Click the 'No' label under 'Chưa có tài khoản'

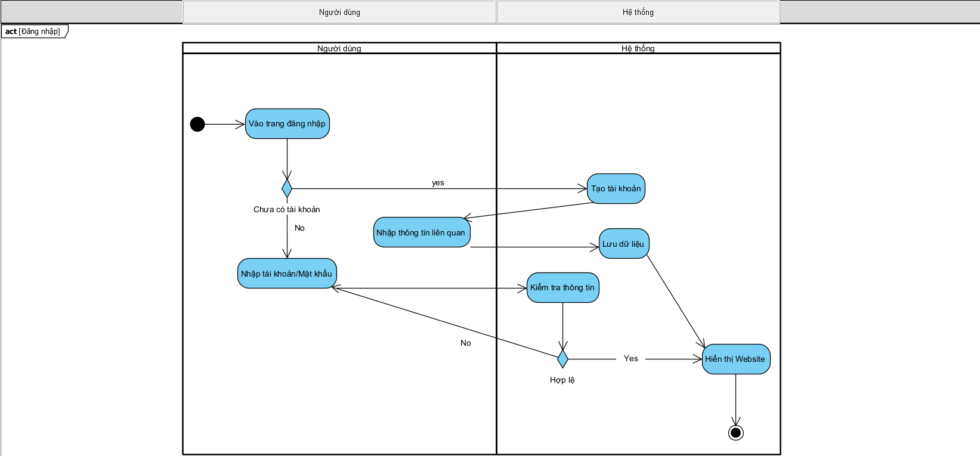[x=299, y=228]
